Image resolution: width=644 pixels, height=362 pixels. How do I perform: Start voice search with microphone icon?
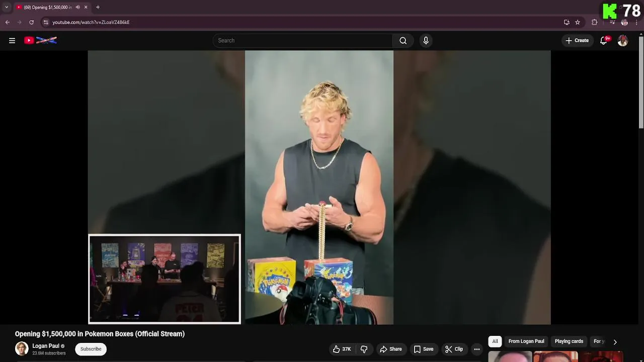pyautogui.click(x=426, y=41)
